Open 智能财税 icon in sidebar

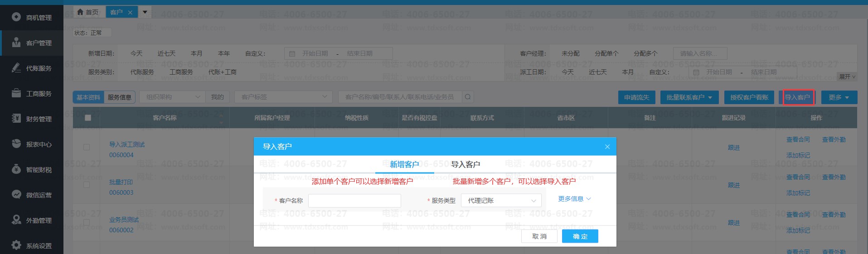[16, 169]
